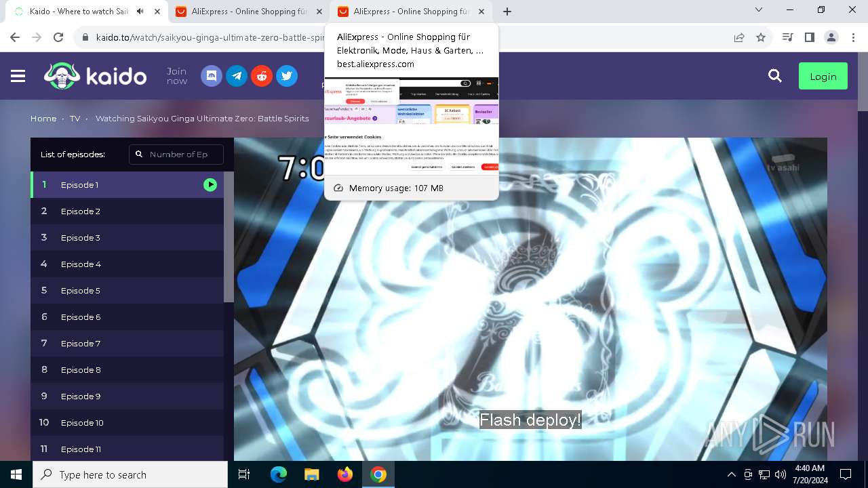
Task: Open Firefox from the taskbar
Action: [x=345, y=474]
